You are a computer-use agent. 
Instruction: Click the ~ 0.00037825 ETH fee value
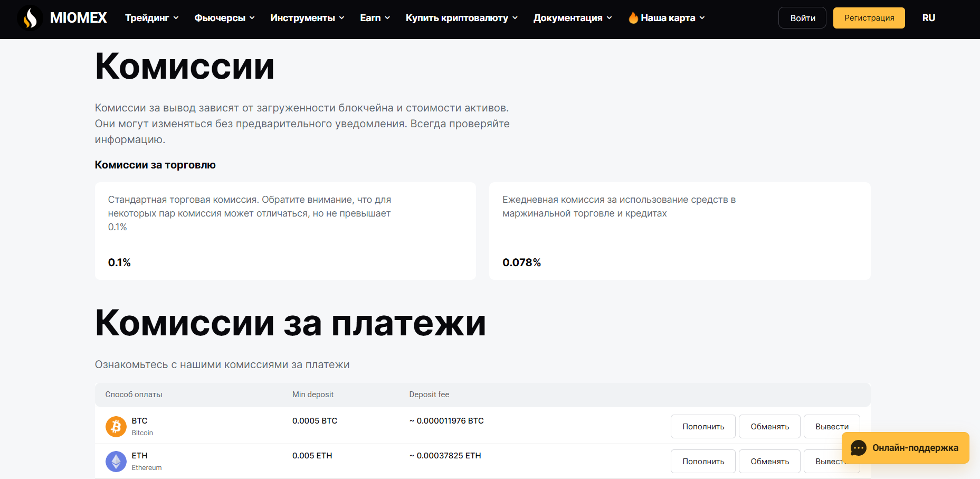(445, 456)
